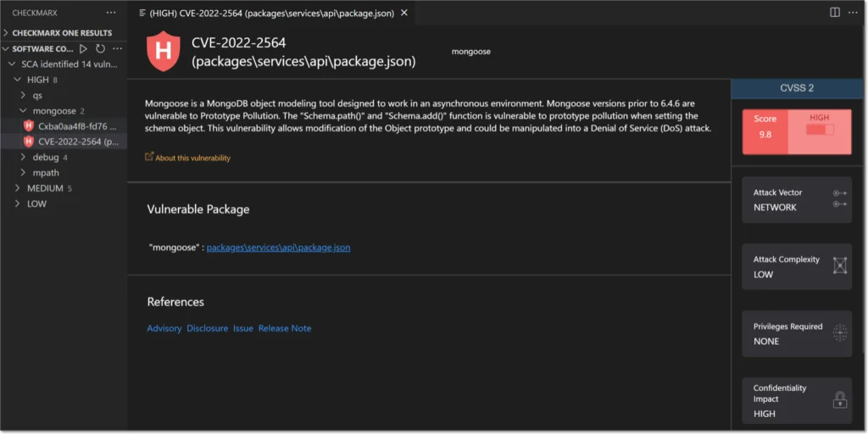Expand the debug package node
Screen dimensions: 868x434
coord(23,157)
